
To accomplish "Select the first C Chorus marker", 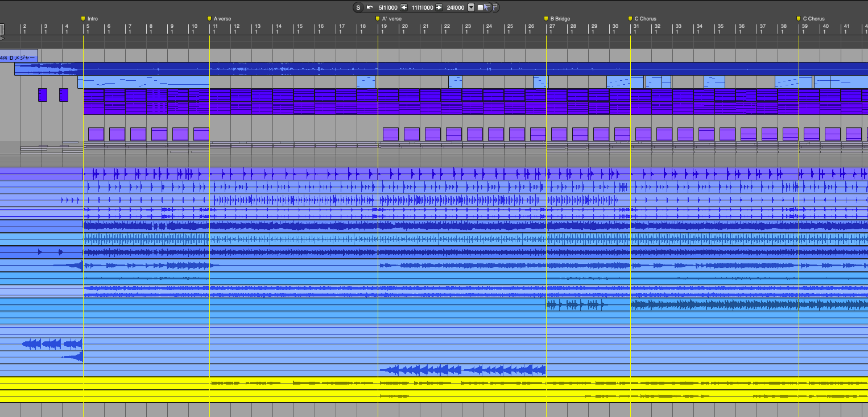I will click(x=630, y=19).
